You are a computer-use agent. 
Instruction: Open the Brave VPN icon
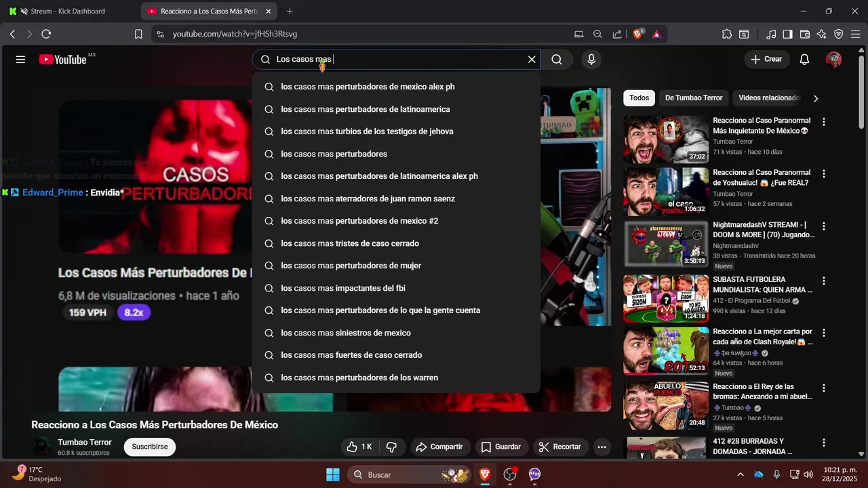838,34
